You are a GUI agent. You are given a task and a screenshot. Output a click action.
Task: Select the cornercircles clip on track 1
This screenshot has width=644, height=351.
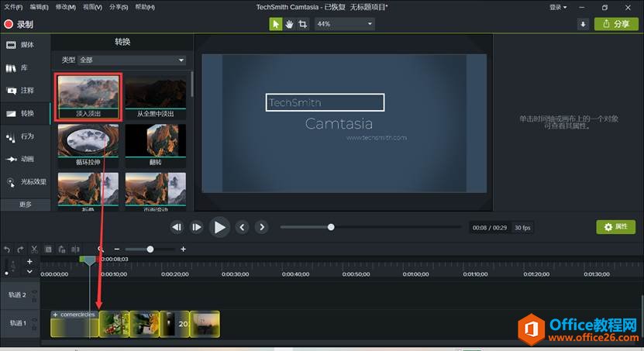coord(74,324)
